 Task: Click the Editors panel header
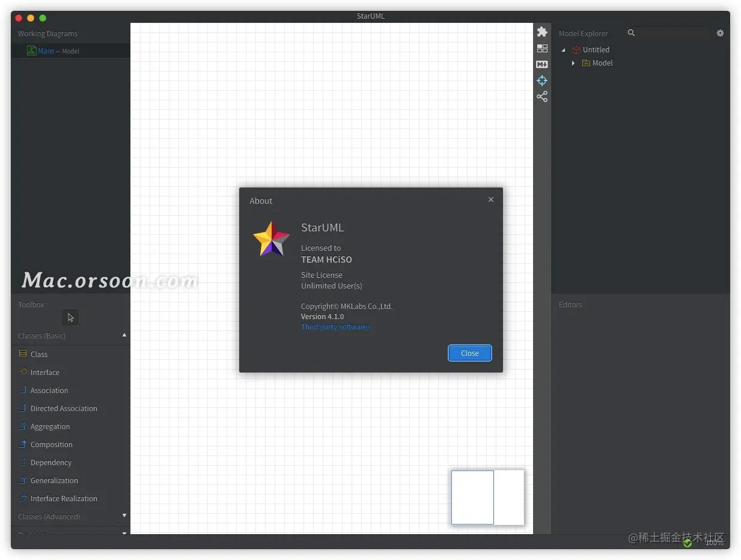570,305
